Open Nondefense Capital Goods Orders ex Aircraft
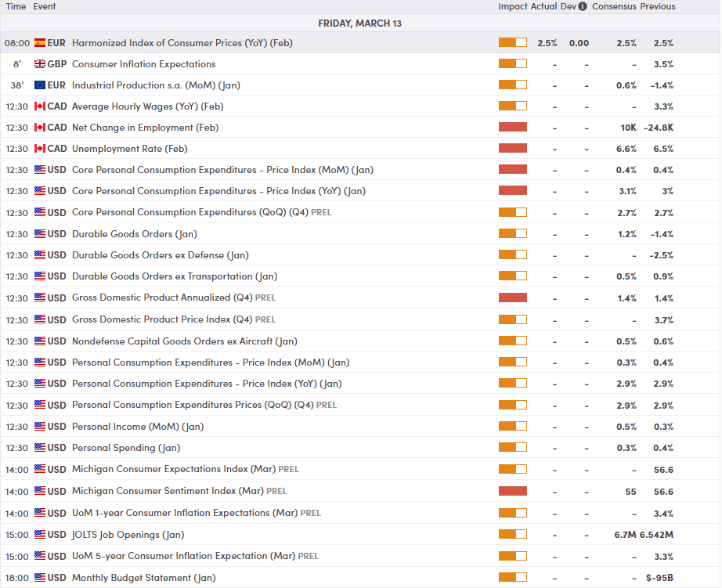Screen dimensions: 722x588 [x=185, y=341]
